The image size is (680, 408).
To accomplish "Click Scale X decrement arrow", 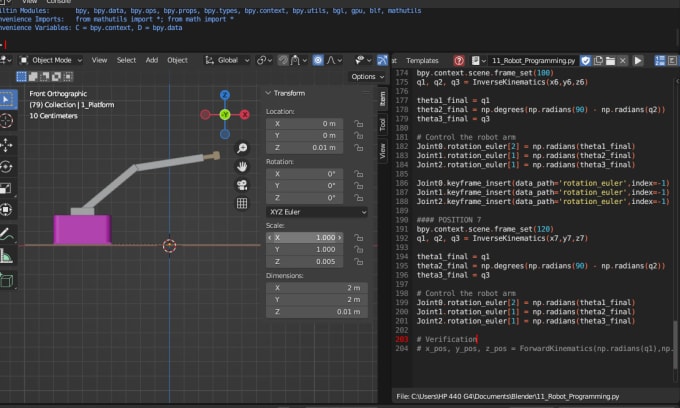I will [270, 238].
